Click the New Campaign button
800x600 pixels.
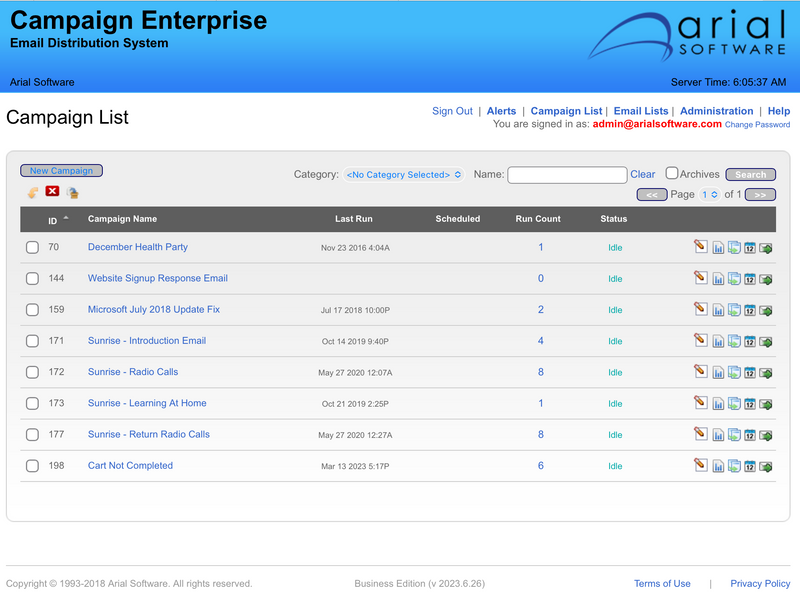pyautogui.click(x=61, y=170)
